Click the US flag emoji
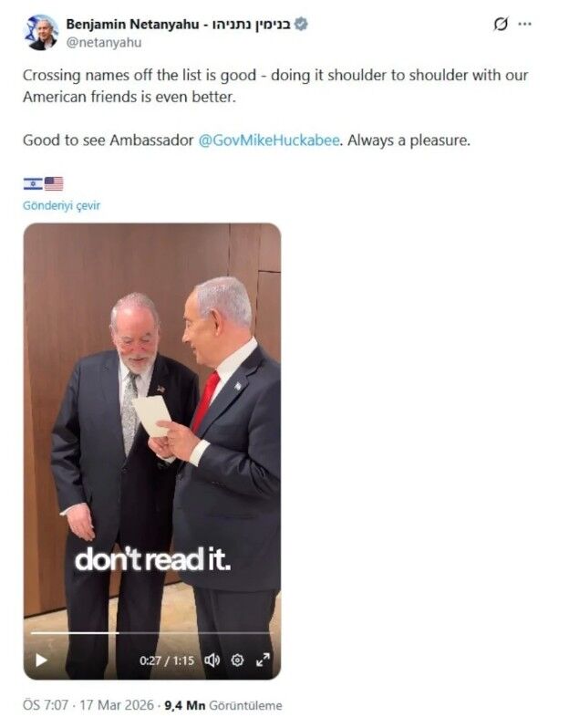569x728 pixels. point(54,184)
